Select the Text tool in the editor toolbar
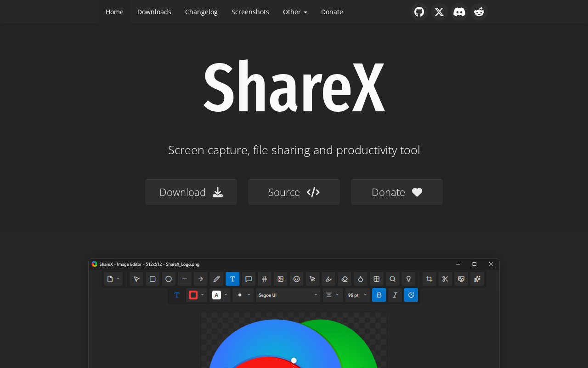Image resolution: width=588 pixels, height=368 pixels. click(x=232, y=279)
